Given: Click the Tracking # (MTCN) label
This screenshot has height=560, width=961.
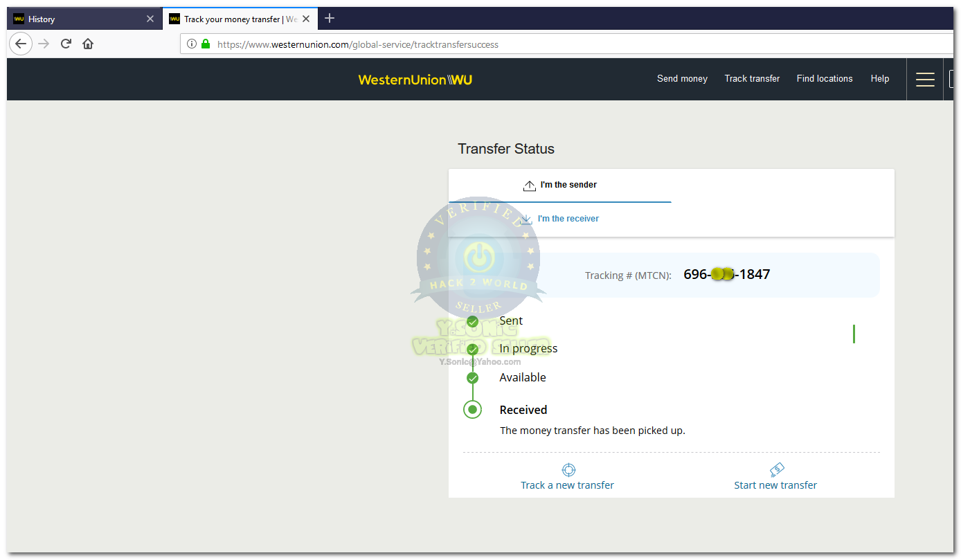Looking at the screenshot, I should (628, 276).
